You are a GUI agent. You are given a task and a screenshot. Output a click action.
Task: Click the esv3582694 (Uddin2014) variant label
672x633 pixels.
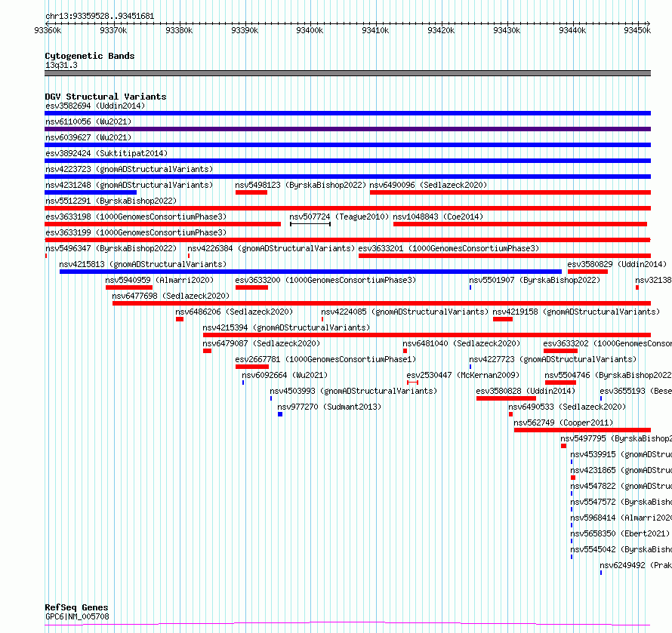[95, 106]
